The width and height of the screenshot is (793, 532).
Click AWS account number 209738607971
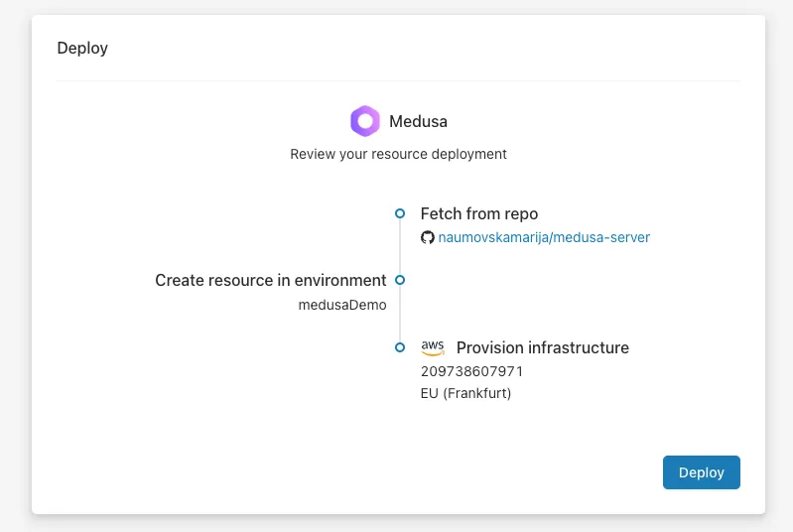tap(471, 371)
